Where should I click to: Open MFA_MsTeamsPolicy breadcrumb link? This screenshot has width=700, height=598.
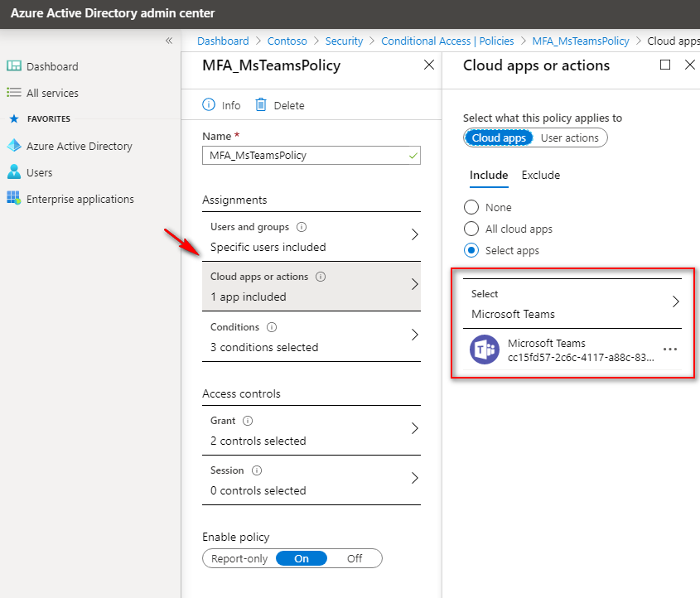tap(581, 41)
